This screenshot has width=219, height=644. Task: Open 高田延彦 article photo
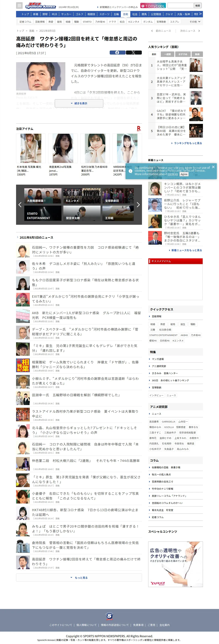pos(41,76)
